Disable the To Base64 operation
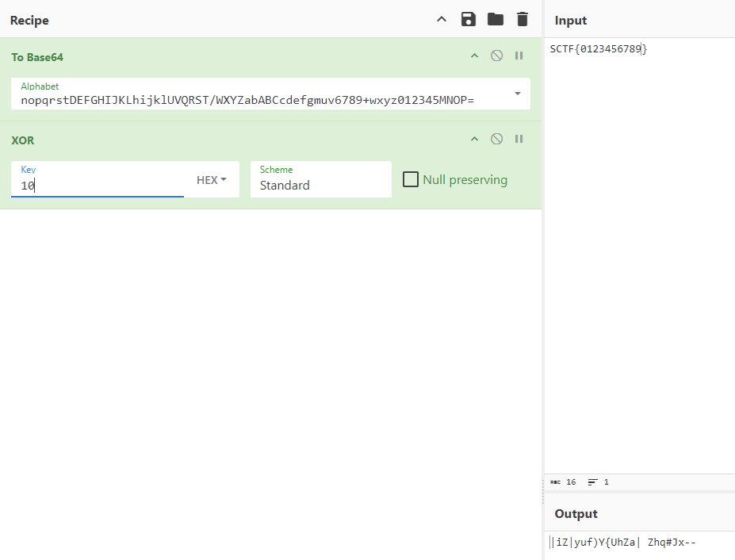 coord(496,56)
